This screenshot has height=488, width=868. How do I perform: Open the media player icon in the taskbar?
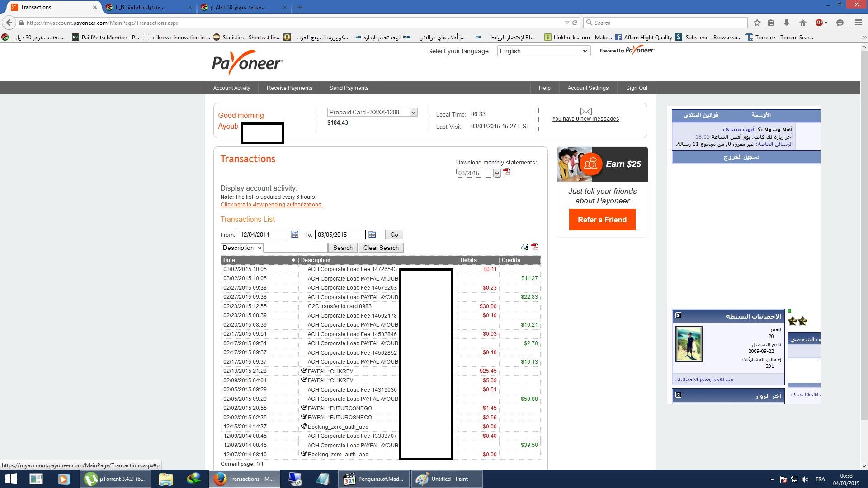pos(64,479)
